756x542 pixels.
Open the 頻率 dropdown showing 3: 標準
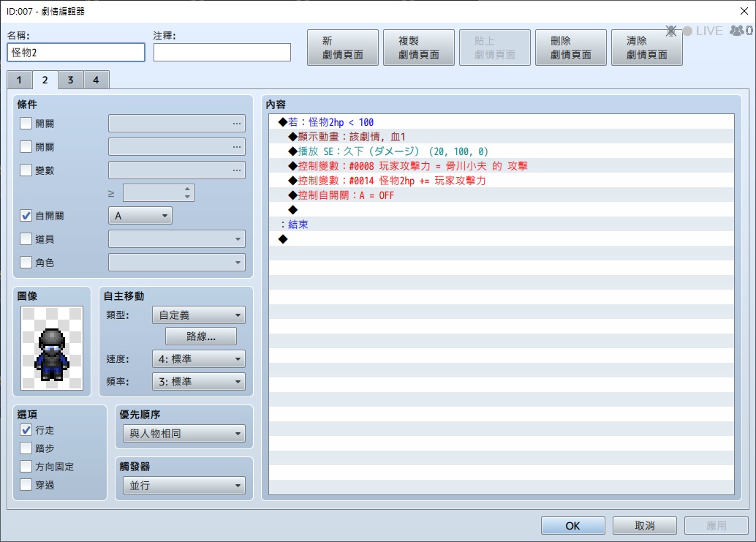click(x=199, y=381)
